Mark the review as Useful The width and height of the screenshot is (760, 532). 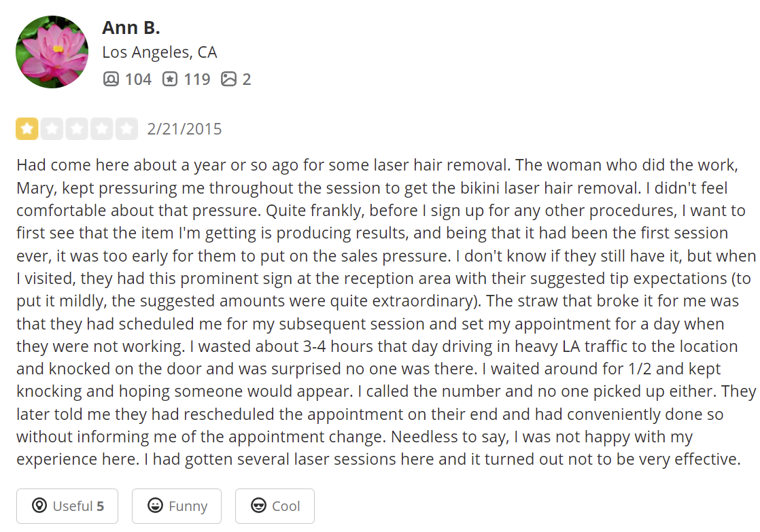pyautogui.click(x=67, y=506)
